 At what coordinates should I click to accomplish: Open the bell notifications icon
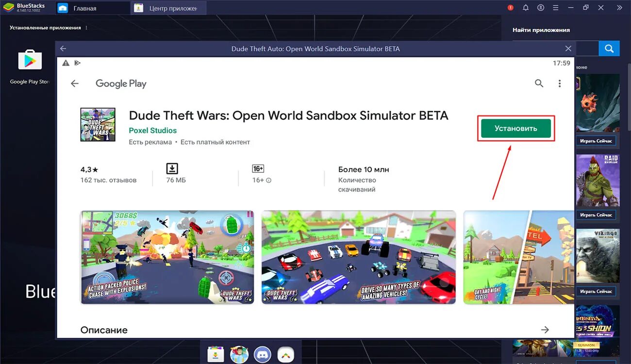tap(526, 8)
